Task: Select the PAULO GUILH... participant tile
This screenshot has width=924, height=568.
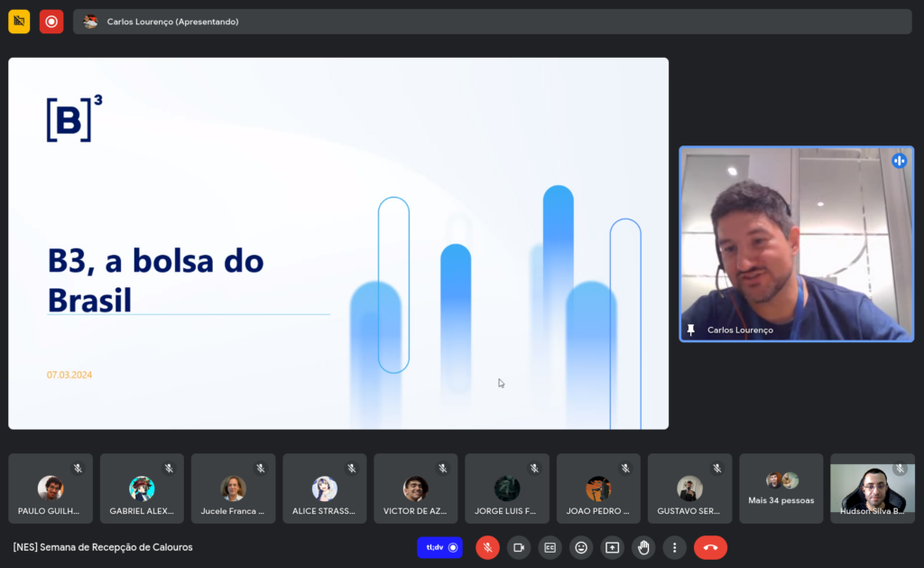Action: click(51, 489)
